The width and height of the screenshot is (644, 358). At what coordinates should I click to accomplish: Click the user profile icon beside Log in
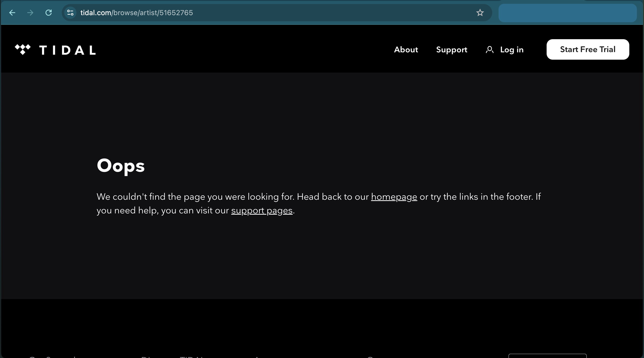[x=489, y=50]
